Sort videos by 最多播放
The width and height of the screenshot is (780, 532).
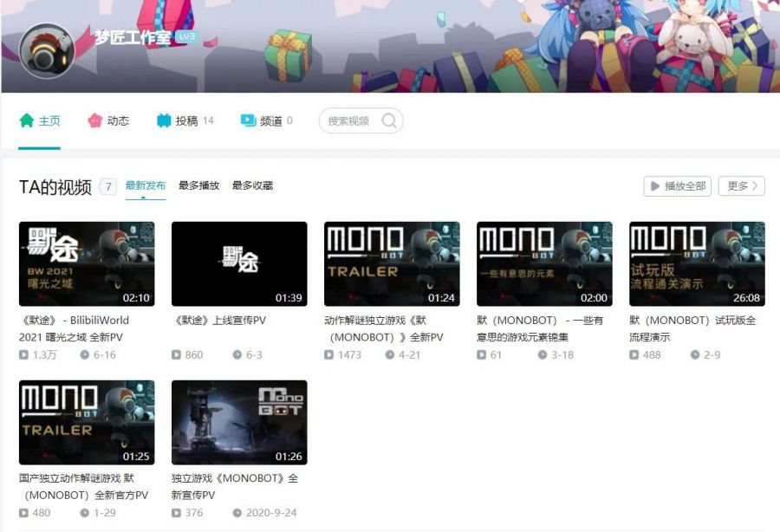click(199, 186)
